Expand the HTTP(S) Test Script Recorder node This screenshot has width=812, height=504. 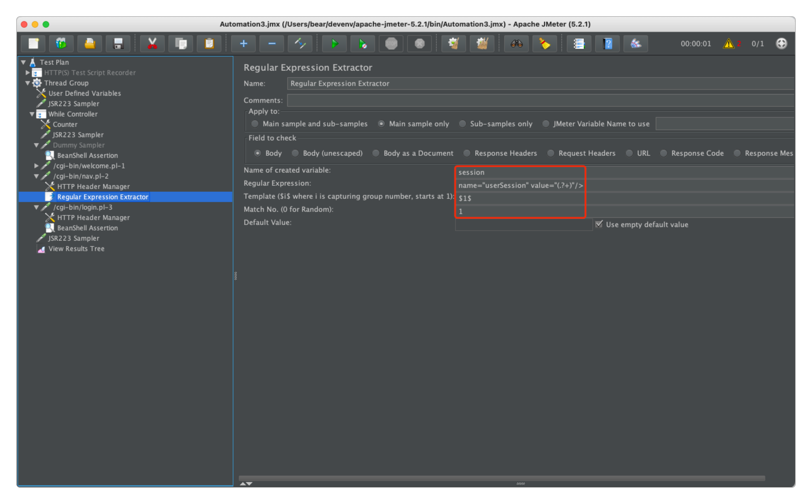coord(28,72)
